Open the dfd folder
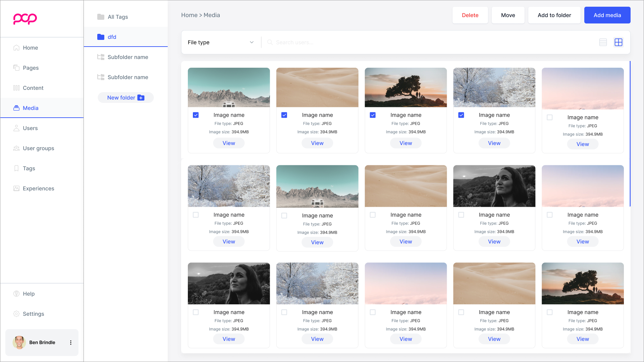Viewport: 644px width, 362px height. (112, 37)
